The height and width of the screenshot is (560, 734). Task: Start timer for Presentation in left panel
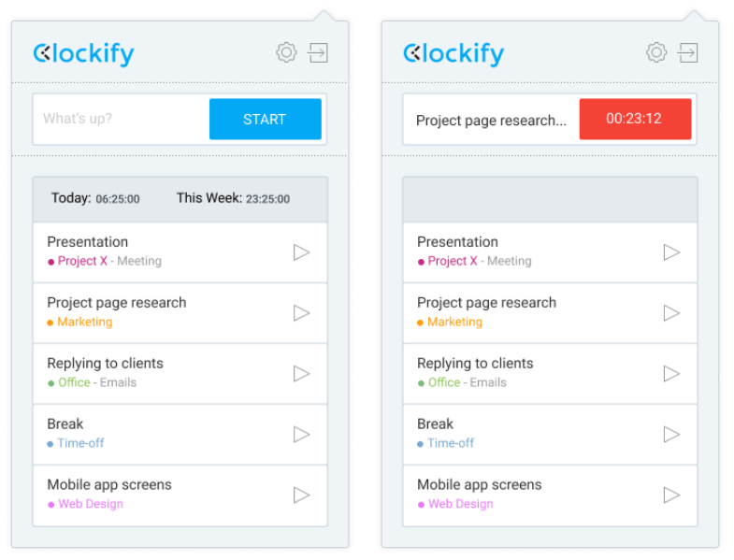point(301,251)
